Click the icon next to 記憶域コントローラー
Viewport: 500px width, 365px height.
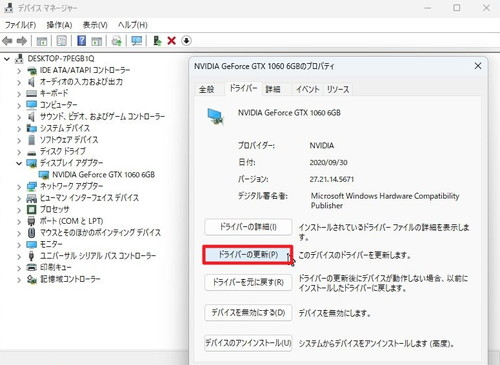pyautogui.click(x=31, y=279)
